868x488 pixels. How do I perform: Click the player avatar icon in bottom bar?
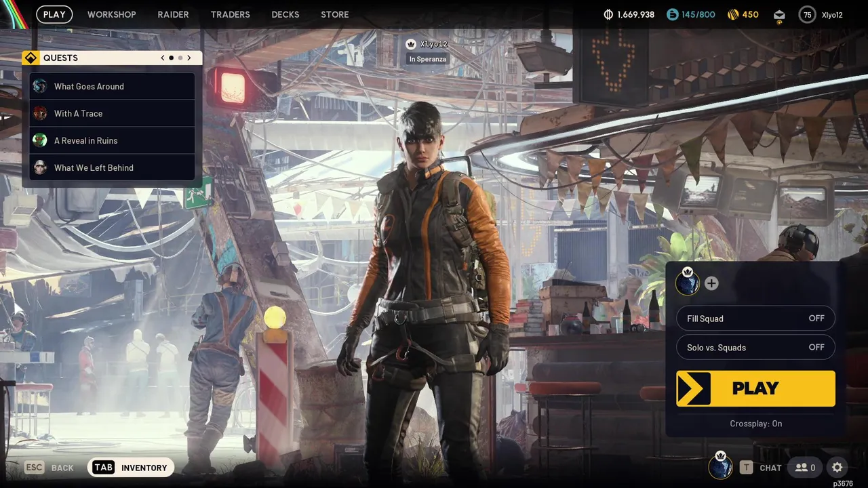720,466
